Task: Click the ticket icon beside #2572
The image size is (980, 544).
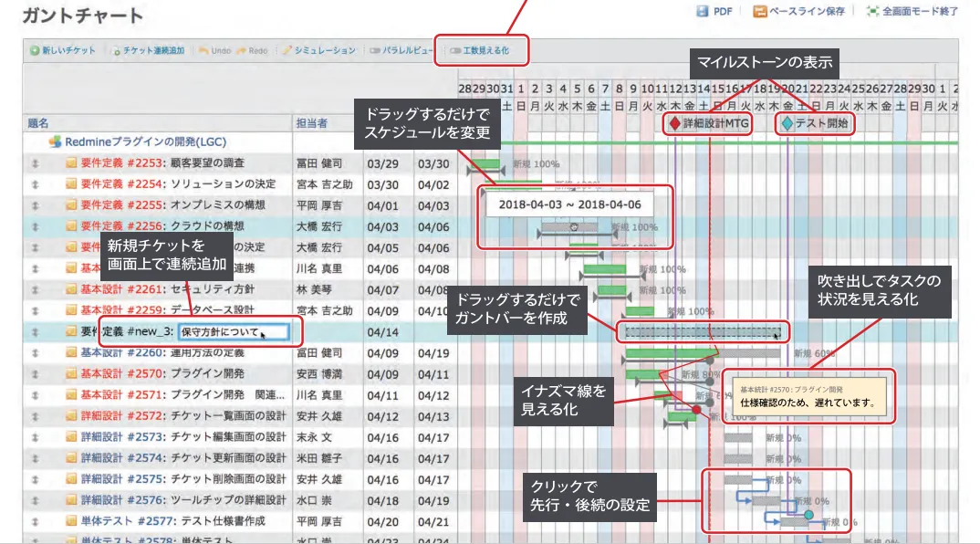Action: click(71, 416)
